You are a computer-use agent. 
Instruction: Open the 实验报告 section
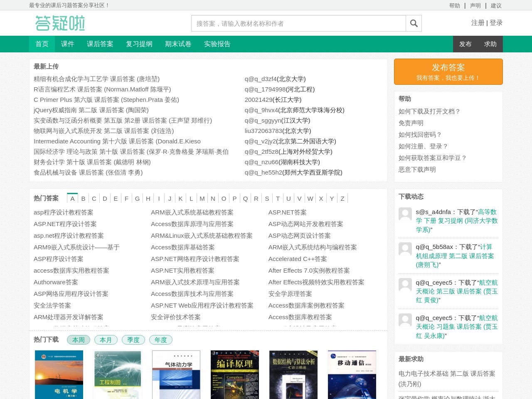point(217,44)
